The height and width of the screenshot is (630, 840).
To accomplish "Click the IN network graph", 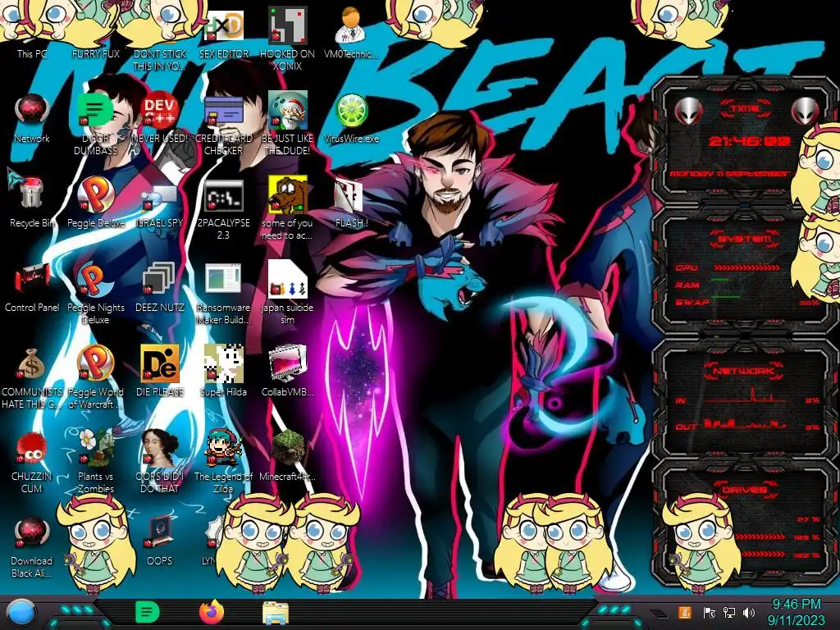I will 746,397.
